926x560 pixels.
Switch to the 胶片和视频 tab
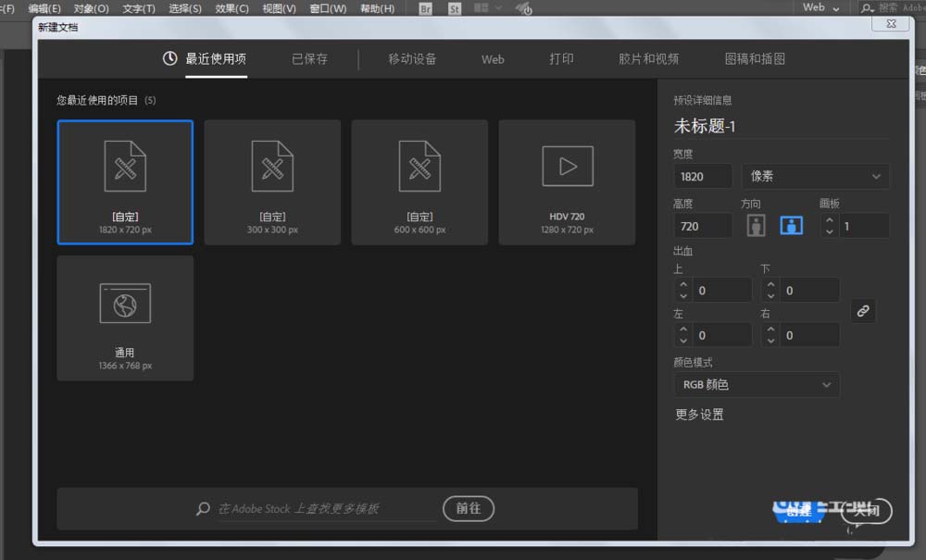(x=648, y=59)
